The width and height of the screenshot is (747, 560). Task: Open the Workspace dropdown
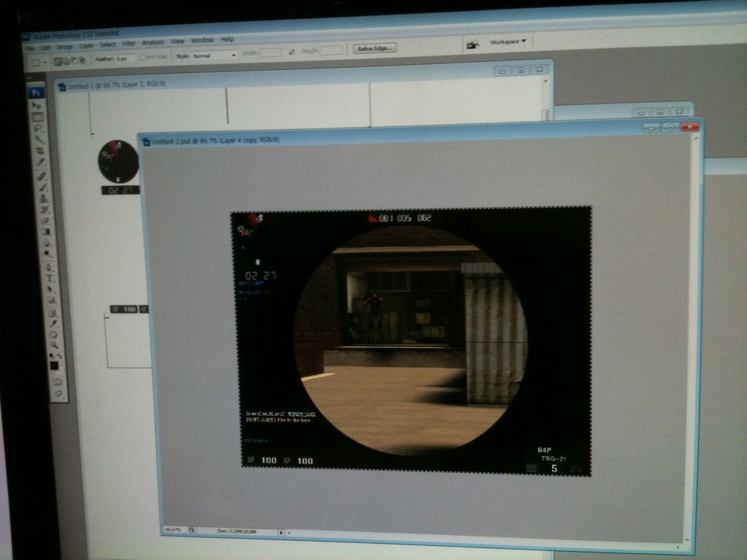[x=508, y=42]
